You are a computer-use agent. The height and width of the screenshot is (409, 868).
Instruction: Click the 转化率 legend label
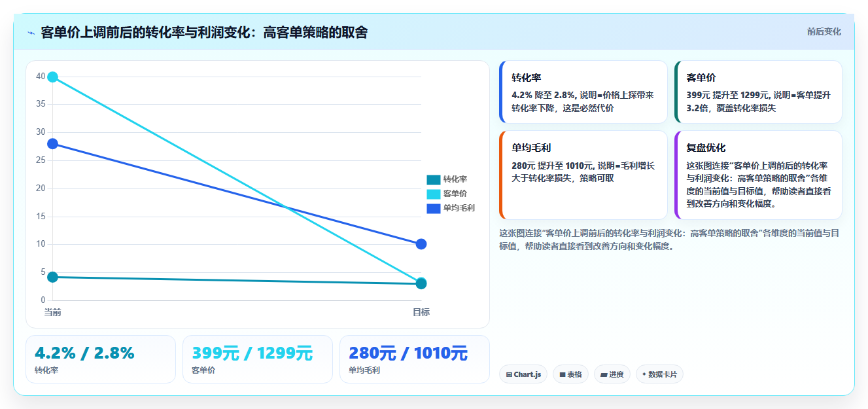455,179
